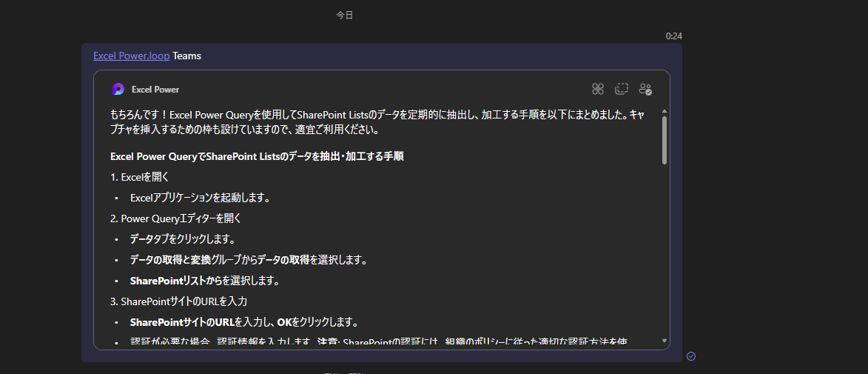The width and height of the screenshot is (868, 374).
Task: Click the vertical scrollbar thumb in Loop component
Action: pos(665,140)
